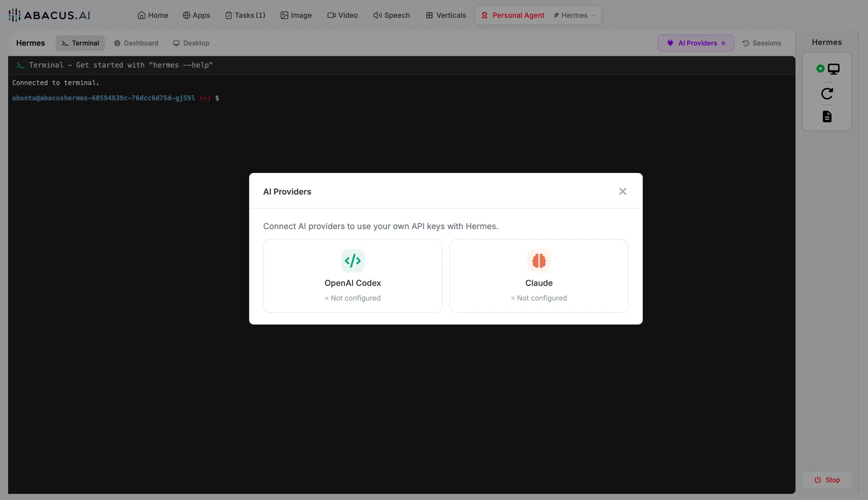
Task: Switch to the Terminal tab
Action: (x=80, y=43)
